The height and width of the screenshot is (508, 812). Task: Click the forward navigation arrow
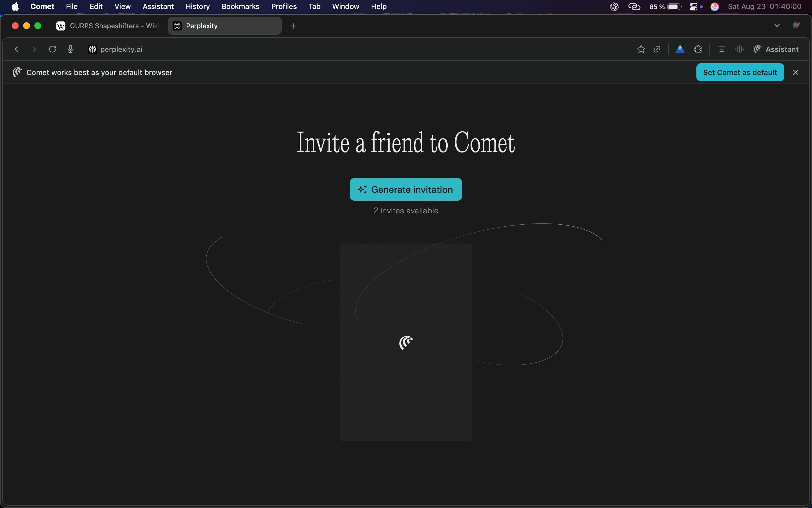coord(34,49)
